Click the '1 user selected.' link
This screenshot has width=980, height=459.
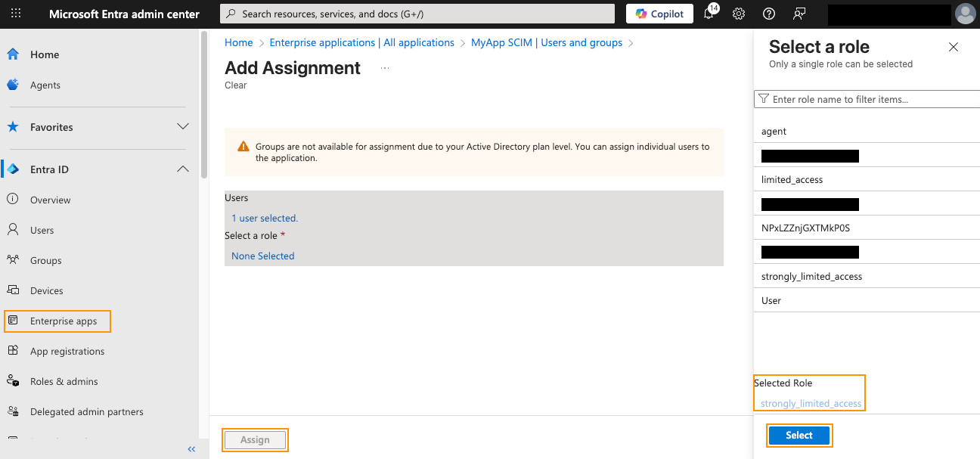[x=265, y=218]
